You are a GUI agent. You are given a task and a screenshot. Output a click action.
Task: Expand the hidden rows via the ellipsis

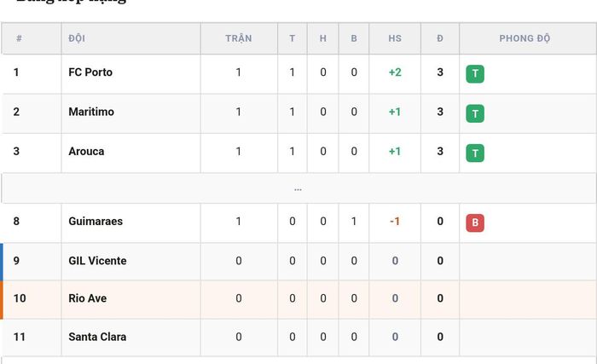(x=298, y=188)
